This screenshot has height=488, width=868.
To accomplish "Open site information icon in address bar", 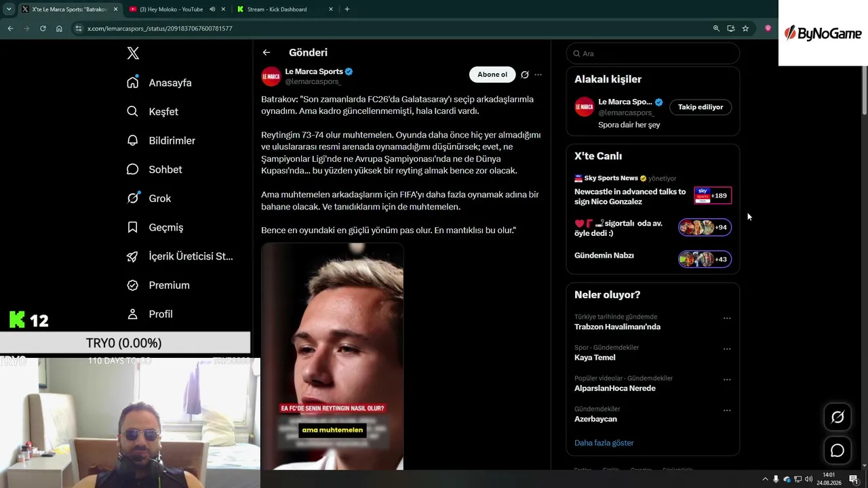I will (79, 28).
